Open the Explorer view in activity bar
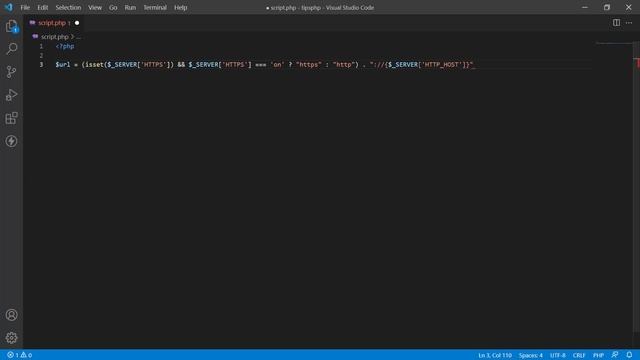This screenshot has height=360, width=640. (11, 26)
